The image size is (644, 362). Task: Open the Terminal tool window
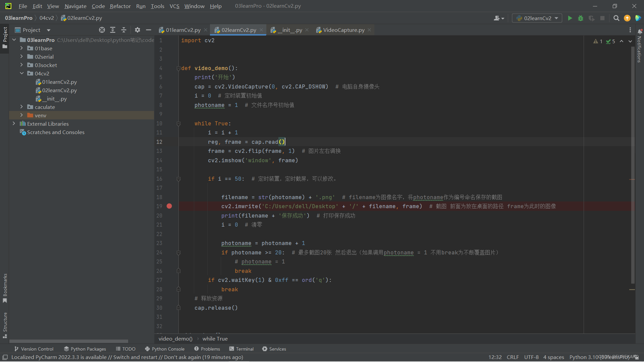coord(241,349)
